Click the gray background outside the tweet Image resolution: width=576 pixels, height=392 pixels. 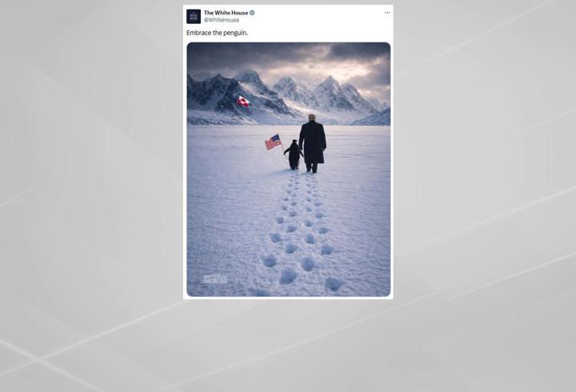[x=92, y=184]
